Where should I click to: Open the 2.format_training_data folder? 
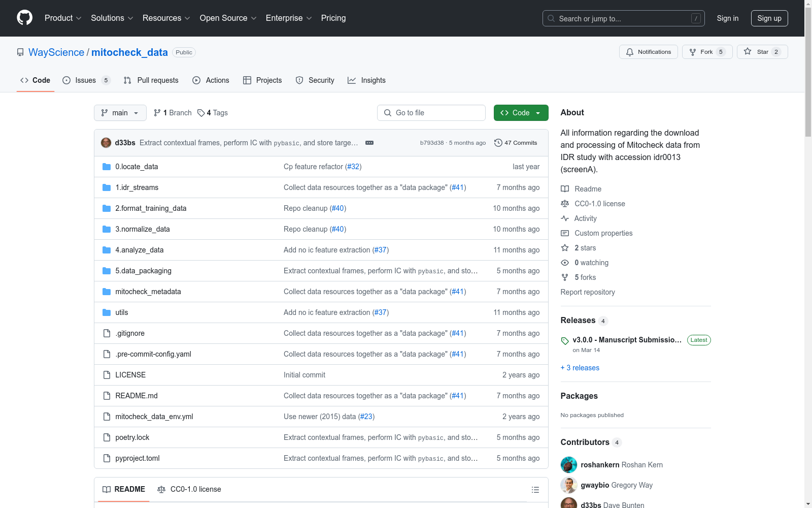pos(151,208)
